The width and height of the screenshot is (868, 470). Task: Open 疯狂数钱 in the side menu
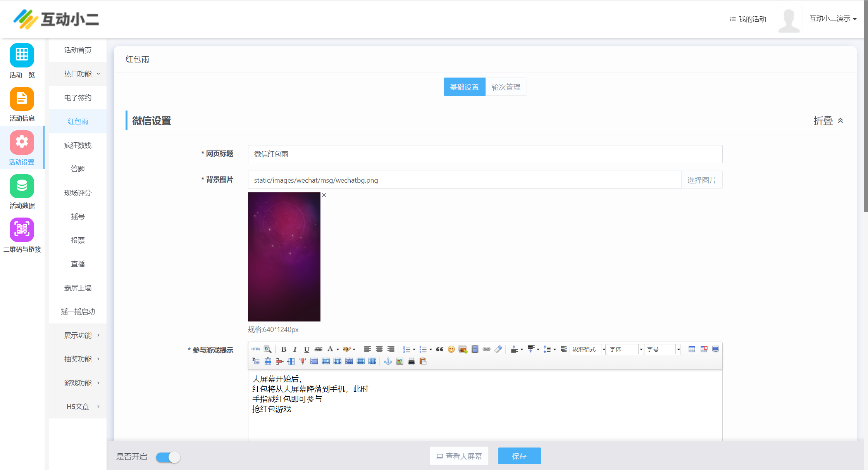pyautogui.click(x=78, y=145)
